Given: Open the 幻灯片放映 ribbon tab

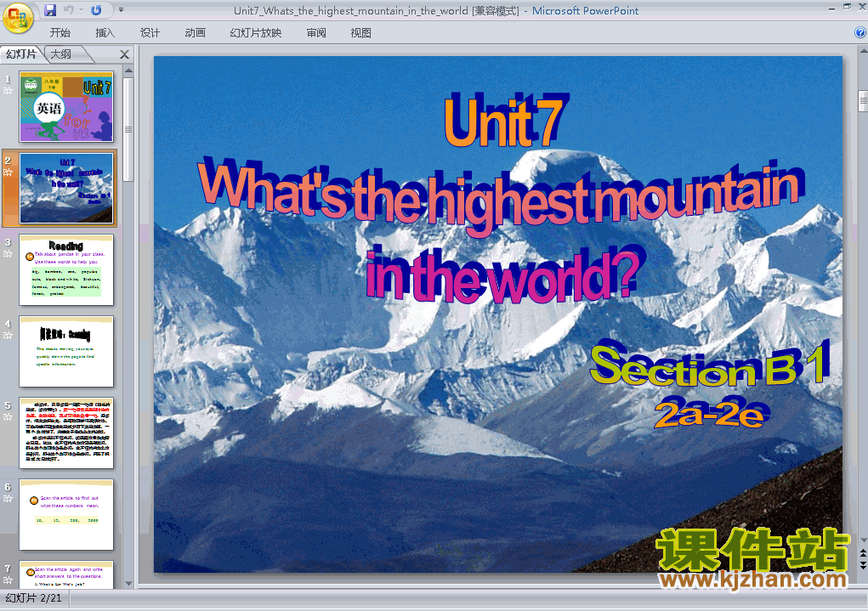Looking at the screenshot, I should (256, 32).
